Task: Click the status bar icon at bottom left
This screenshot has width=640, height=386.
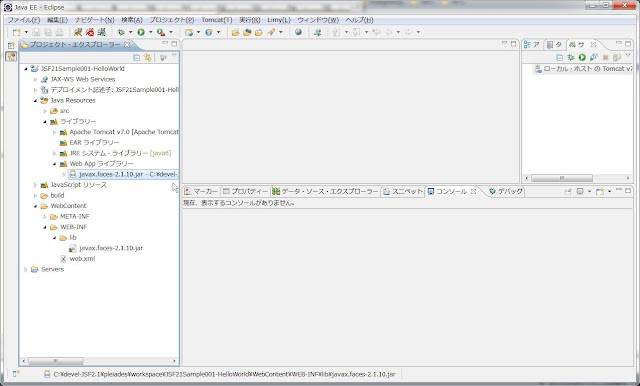Action: coord(16,373)
